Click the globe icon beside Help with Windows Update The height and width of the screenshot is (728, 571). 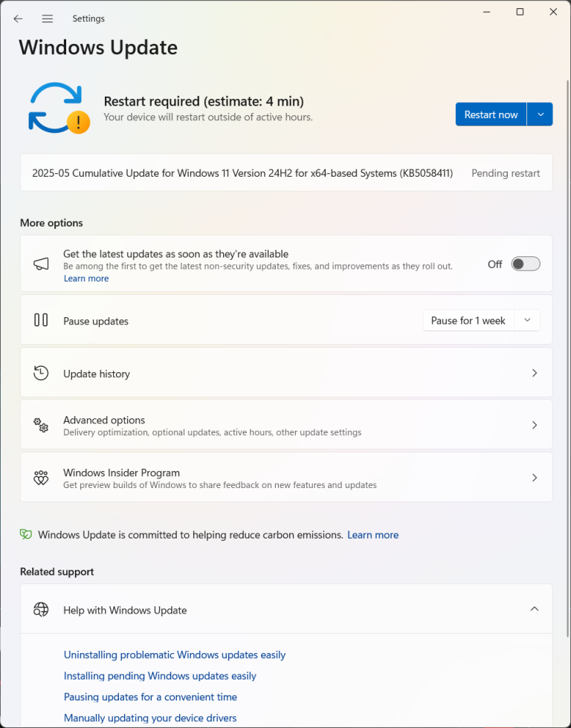coord(41,609)
